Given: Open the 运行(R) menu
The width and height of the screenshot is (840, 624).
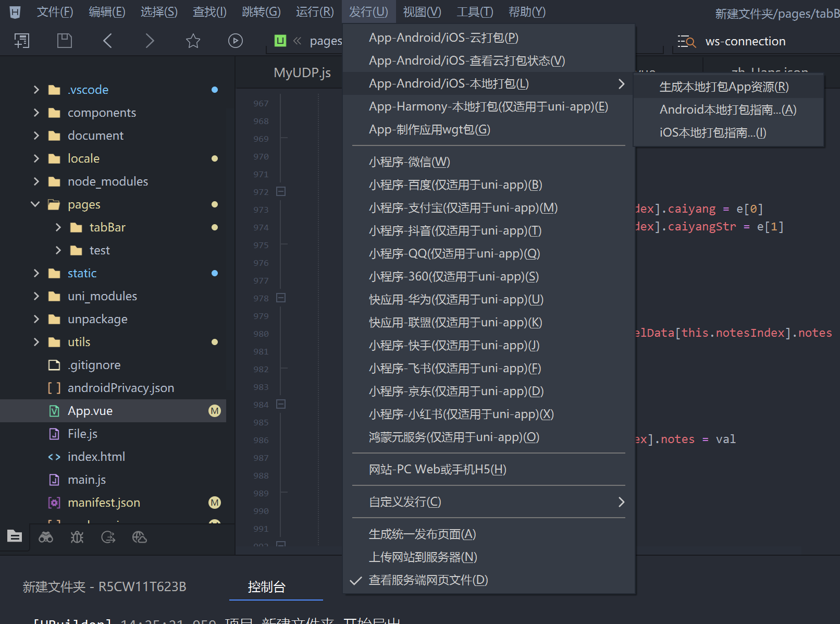Looking at the screenshot, I should point(315,12).
